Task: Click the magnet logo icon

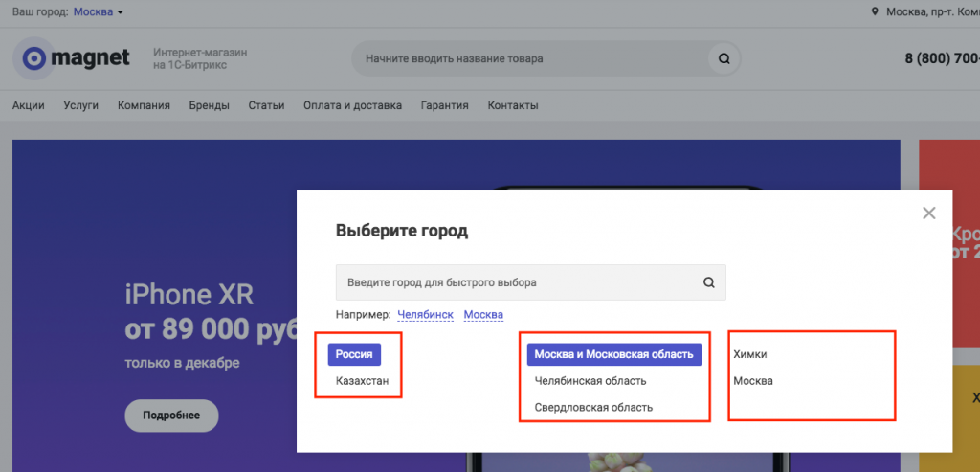Action: tap(33, 58)
